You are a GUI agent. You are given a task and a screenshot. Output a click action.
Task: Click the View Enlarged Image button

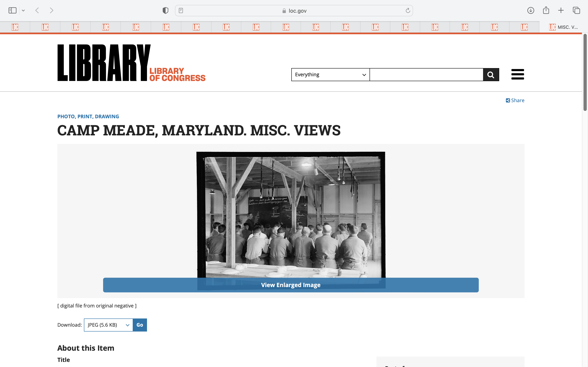pyautogui.click(x=291, y=285)
